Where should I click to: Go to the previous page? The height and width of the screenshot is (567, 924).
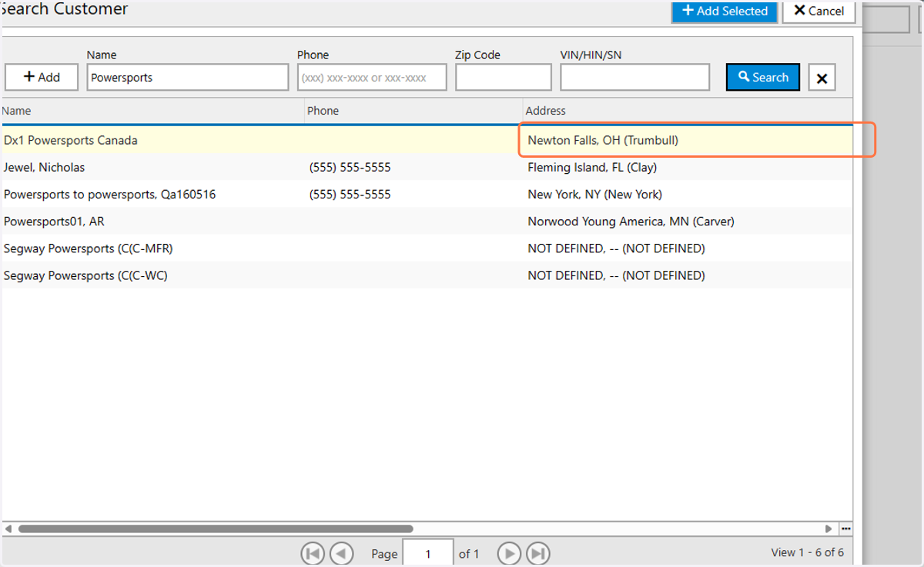coord(341,554)
